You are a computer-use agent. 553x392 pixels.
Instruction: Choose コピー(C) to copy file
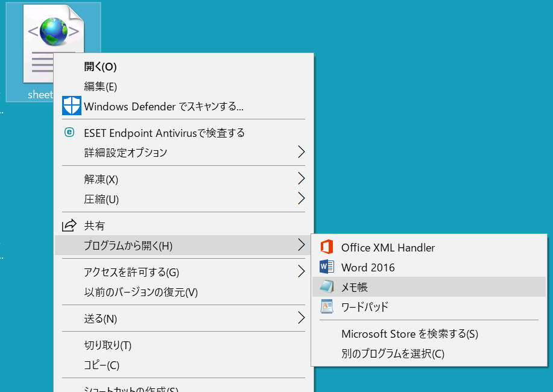click(183, 365)
